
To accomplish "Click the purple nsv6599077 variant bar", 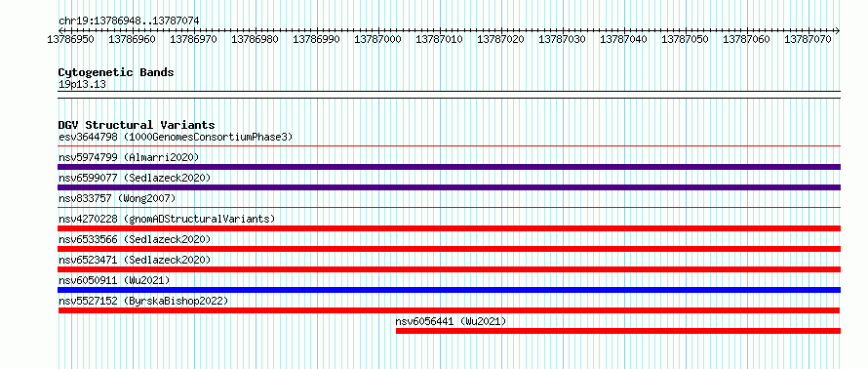I will click(449, 187).
